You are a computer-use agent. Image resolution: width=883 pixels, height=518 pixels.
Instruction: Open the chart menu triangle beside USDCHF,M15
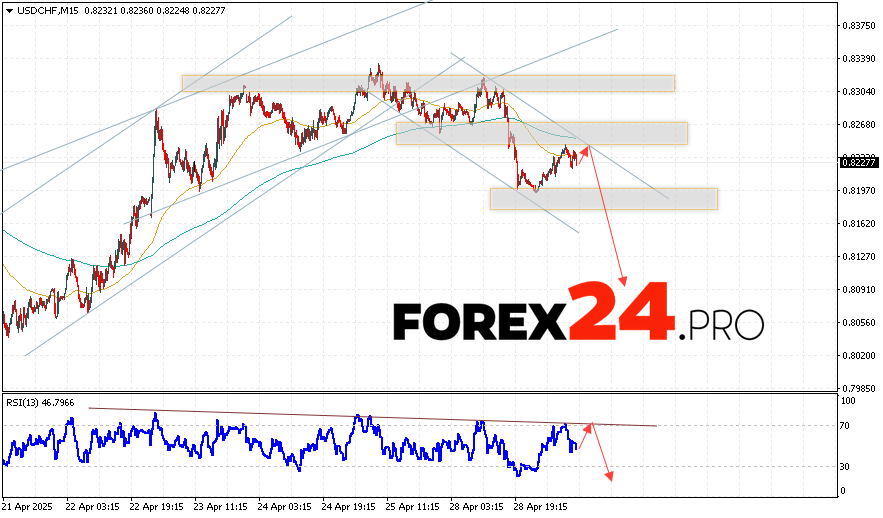coord(10,11)
